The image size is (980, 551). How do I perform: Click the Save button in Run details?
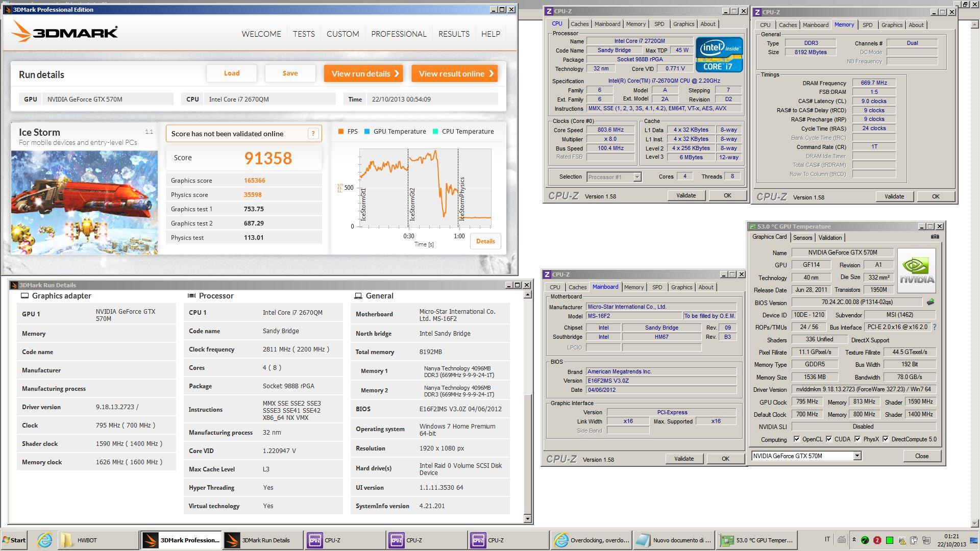(x=290, y=73)
